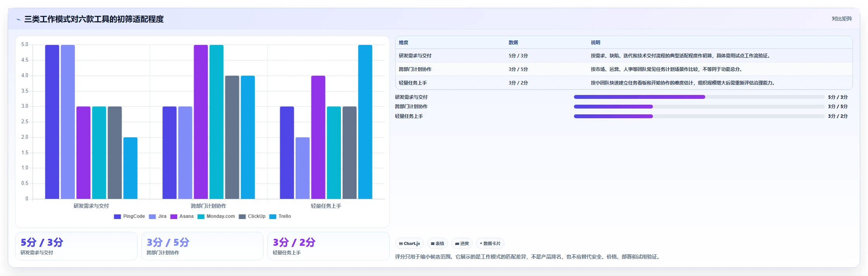Click Trello bar in 研发需求与交付 group

point(130,168)
